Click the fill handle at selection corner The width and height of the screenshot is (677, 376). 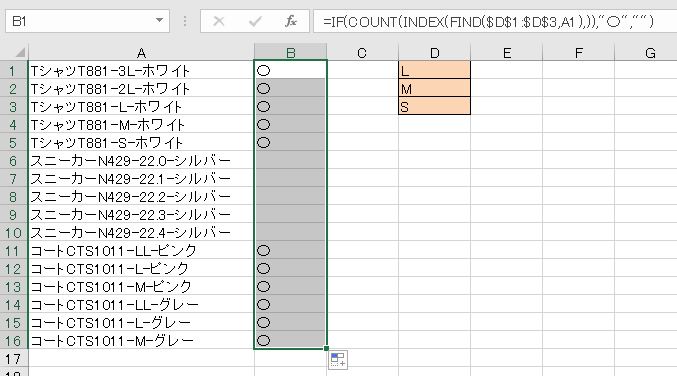(x=326, y=348)
